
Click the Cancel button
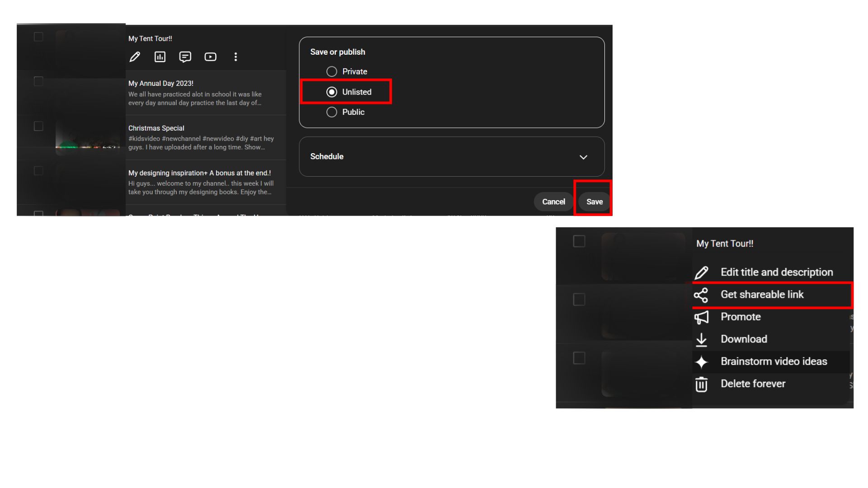coord(553,202)
